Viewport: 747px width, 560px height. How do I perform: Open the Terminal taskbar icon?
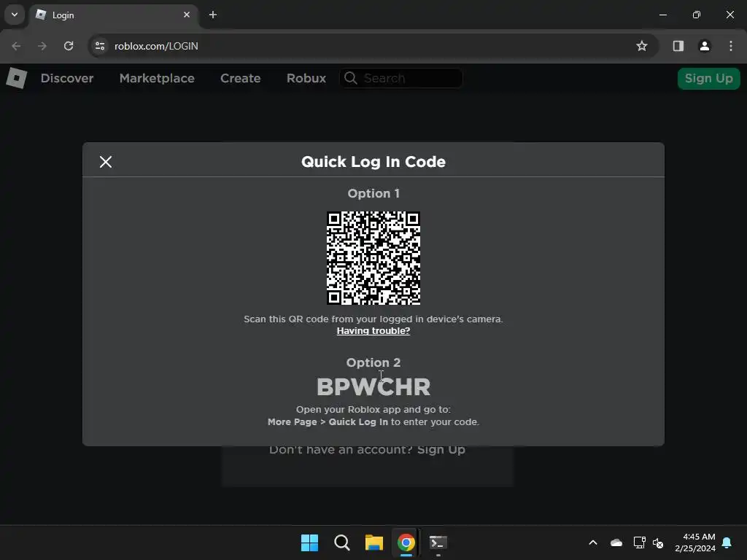click(x=438, y=542)
